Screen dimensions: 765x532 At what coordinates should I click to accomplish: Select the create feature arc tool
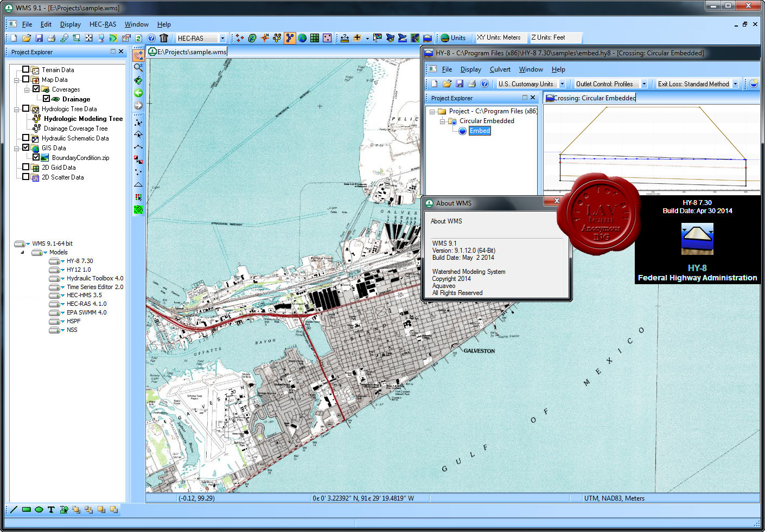pyautogui.click(x=138, y=147)
